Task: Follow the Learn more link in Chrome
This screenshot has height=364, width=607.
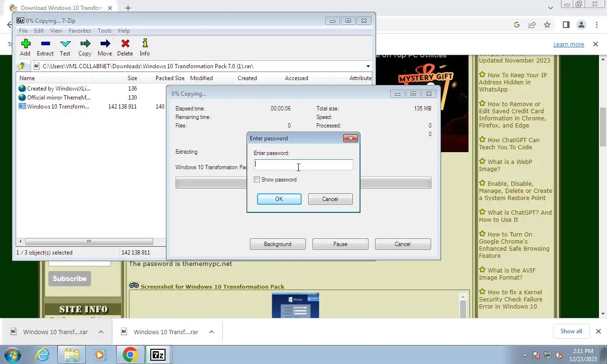Action: [x=569, y=44]
